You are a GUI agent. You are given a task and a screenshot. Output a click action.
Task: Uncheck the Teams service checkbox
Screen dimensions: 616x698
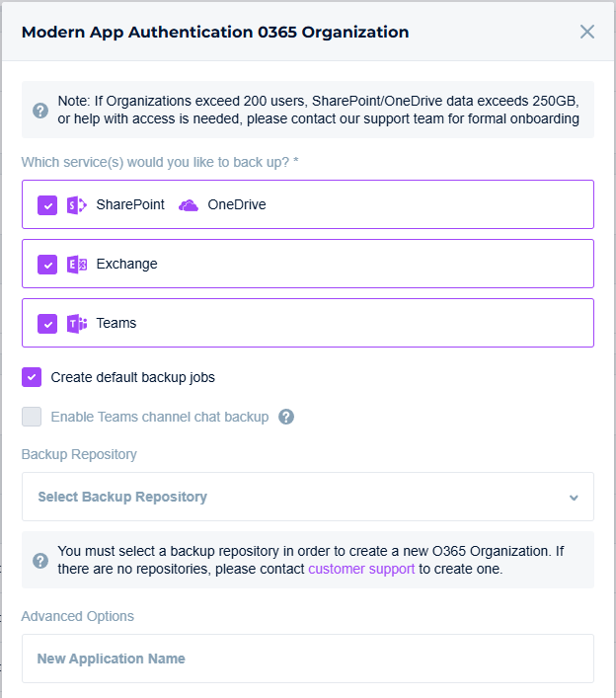47,324
